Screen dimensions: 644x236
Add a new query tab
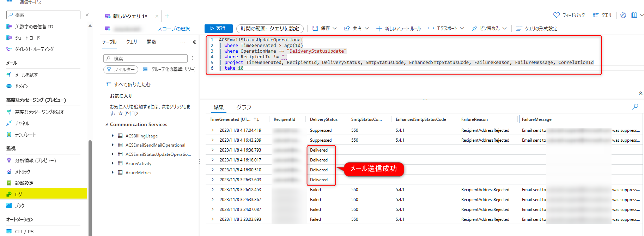click(167, 16)
